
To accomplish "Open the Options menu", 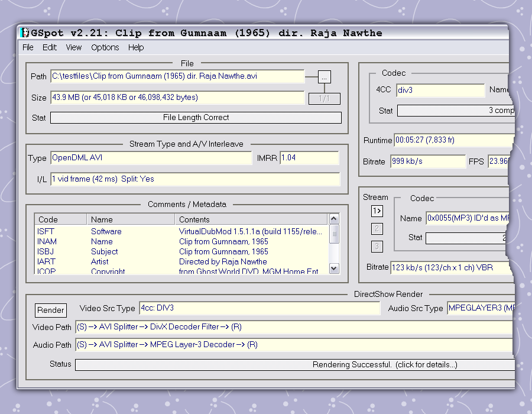I will tap(105, 47).
